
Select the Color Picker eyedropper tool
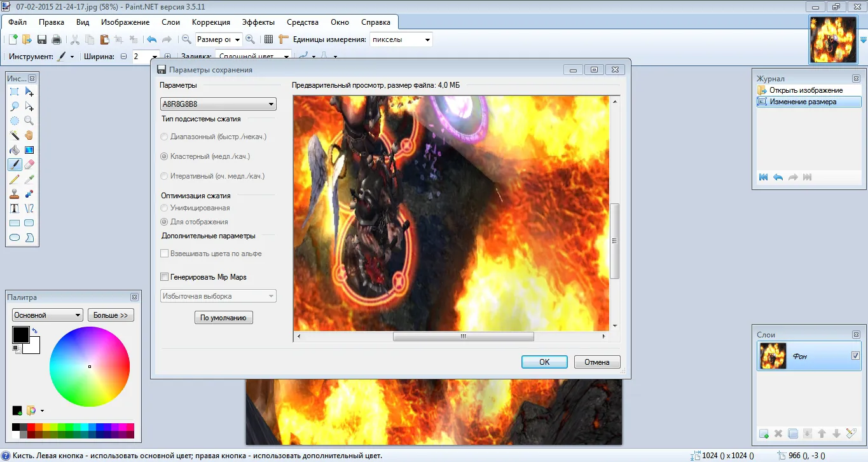[x=29, y=179]
